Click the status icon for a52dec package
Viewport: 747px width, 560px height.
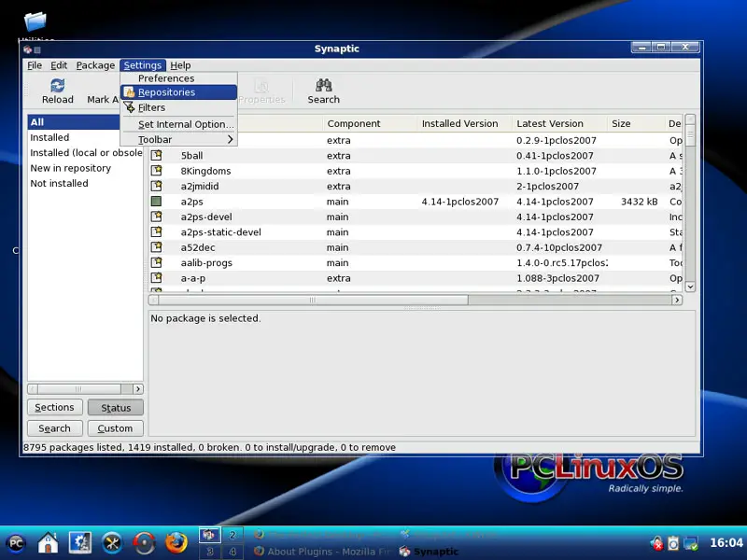pos(156,247)
